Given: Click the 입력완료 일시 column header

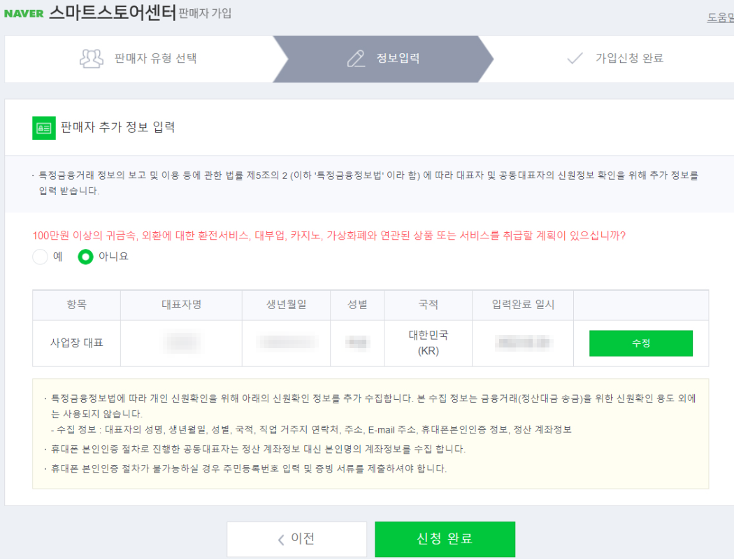Looking at the screenshot, I should 523,305.
